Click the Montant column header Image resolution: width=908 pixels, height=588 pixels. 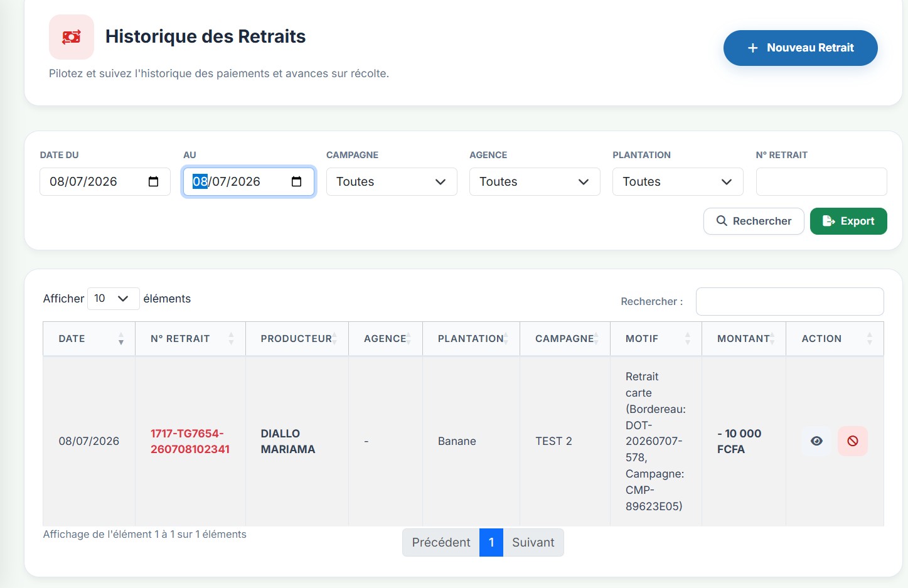(x=743, y=339)
